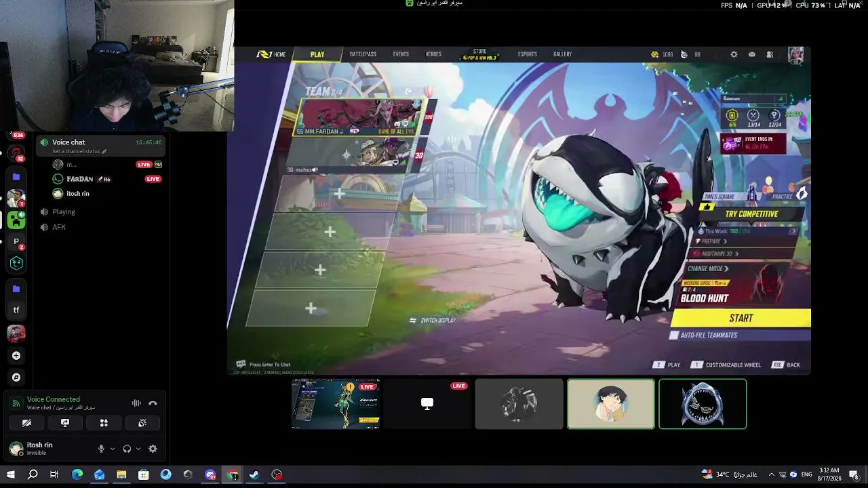Click the gold currency icon showing 1096
The width and height of the screenshot is (868, 488).
[654, 54]
